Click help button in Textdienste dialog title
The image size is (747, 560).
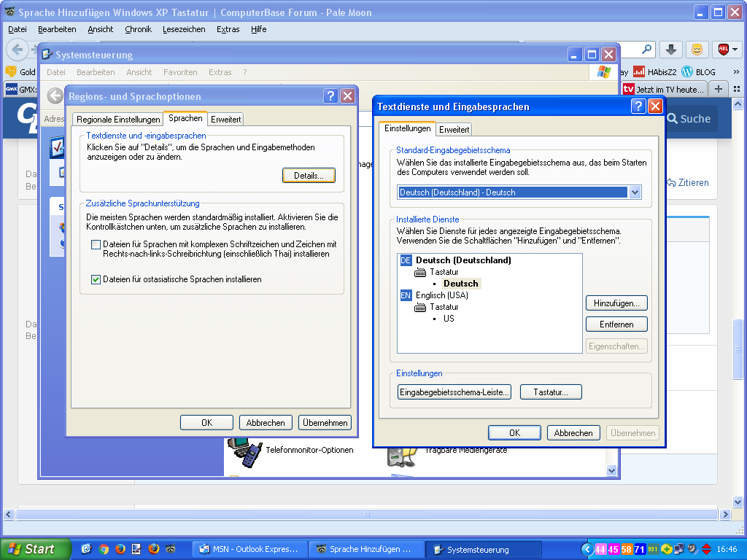[x=638, y=106]
